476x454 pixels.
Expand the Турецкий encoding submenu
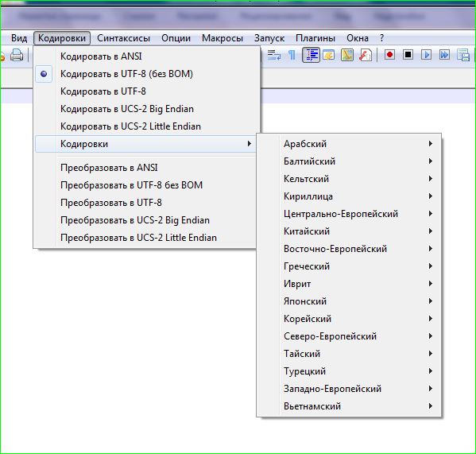point(349,371)
